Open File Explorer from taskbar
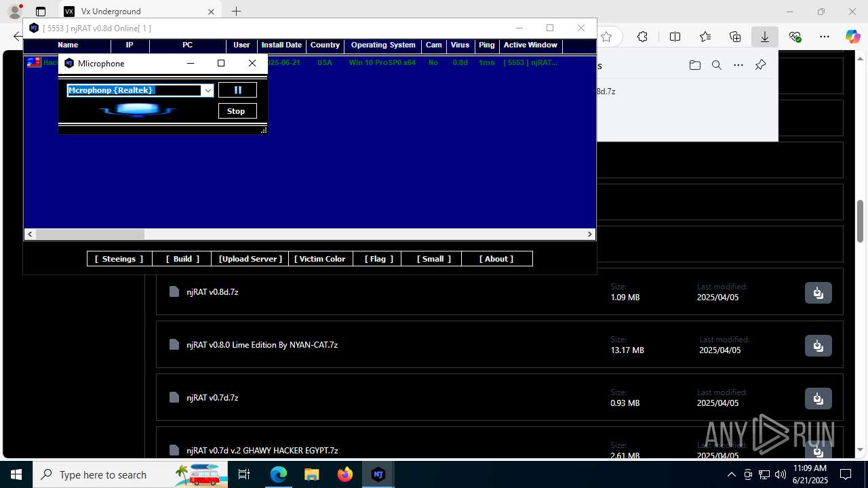868x488 pixels. coord(311,474)
